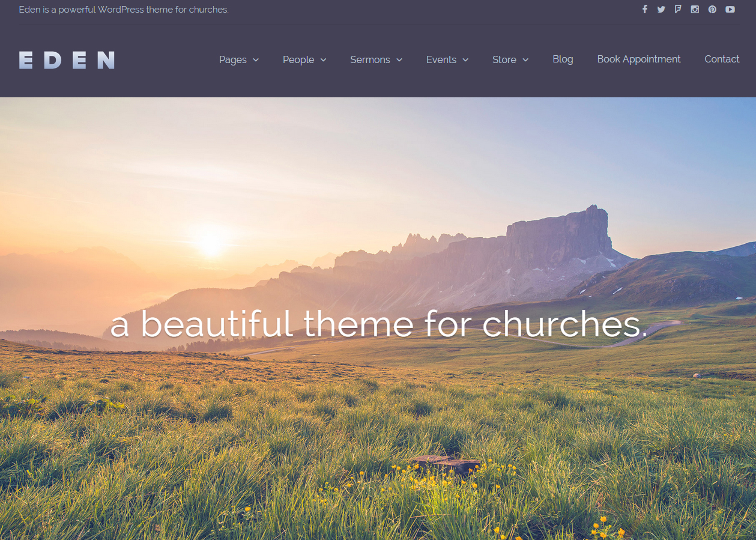Open the Blog menu item
This screenshot has width=756, height=540.
[x=563, y=59]
